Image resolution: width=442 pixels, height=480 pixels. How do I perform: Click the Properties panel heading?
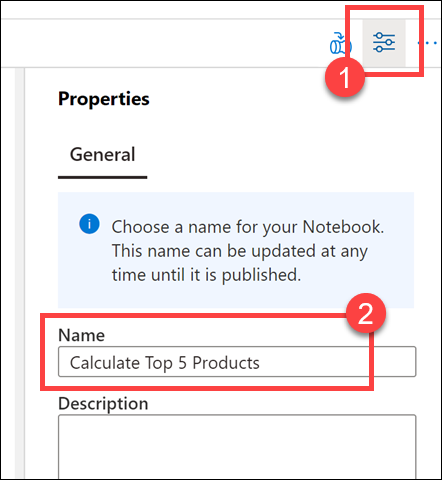tap(104, 99)
